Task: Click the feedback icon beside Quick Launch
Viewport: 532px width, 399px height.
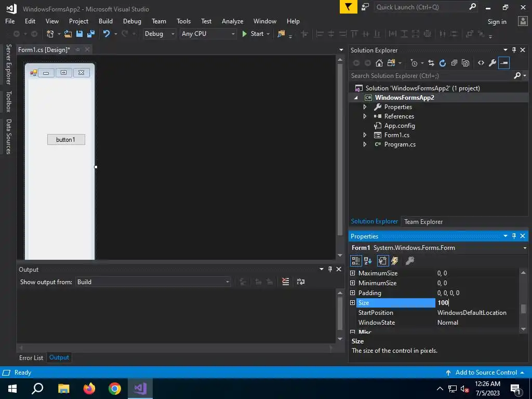Action: click(x=365, y=7)
